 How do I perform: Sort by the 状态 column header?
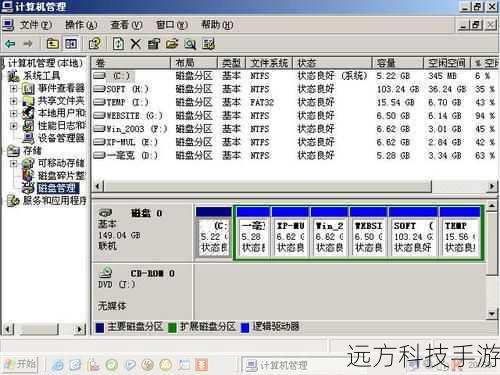(332, 63)
